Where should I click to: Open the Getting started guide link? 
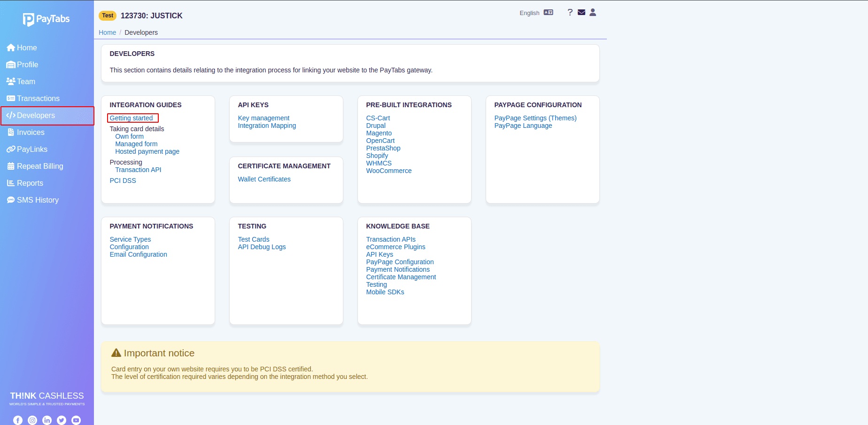[x=132, y=118]
